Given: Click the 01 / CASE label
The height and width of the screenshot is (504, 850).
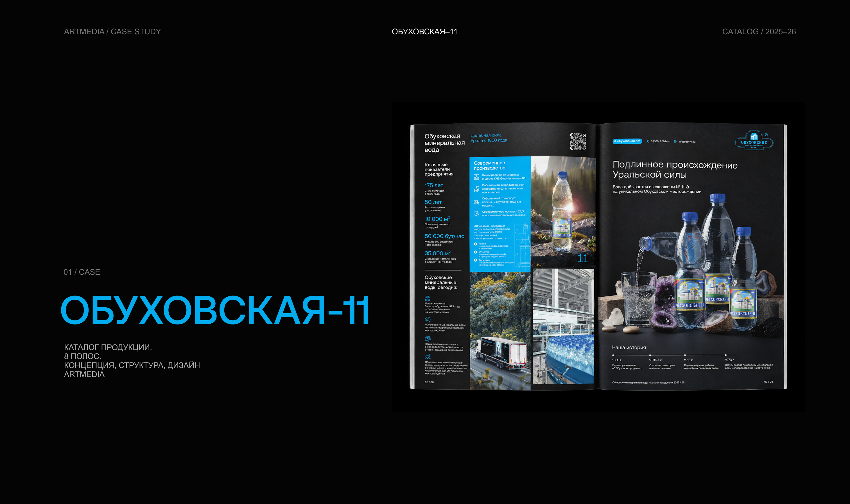Looking at the screenshot, I should (82, 272).
